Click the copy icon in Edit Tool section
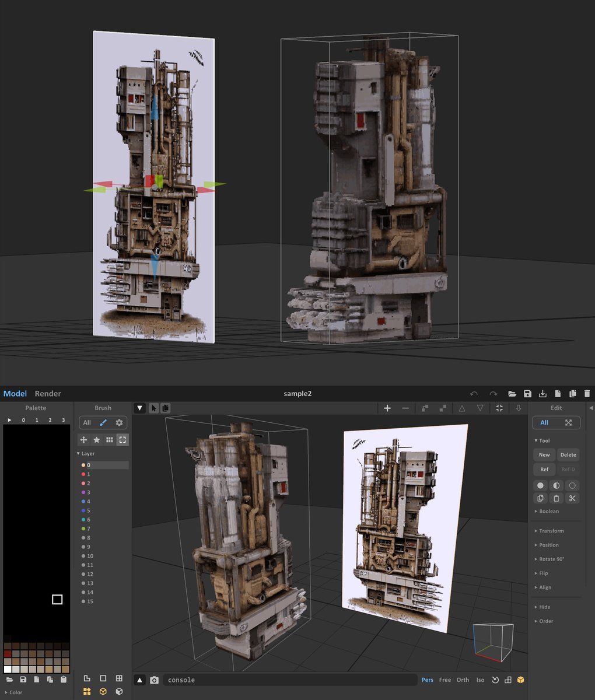The image size is (595, 700). (x=540, y=498)
